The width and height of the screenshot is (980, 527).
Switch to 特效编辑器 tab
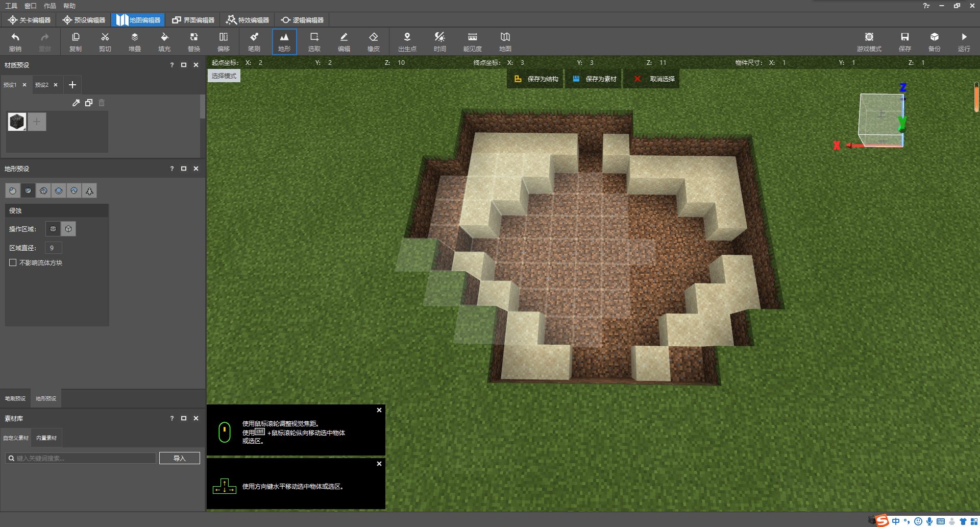pos(248,20)
